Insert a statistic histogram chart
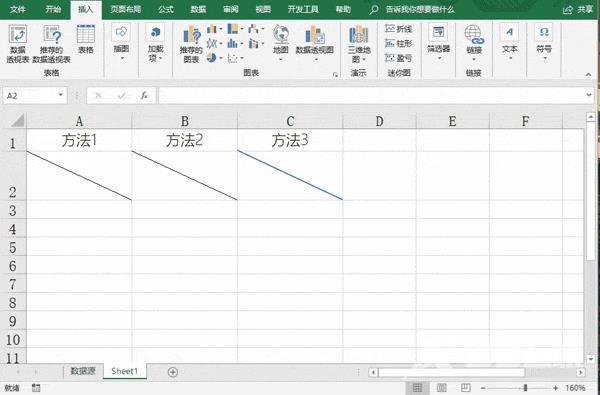The width and height of the screenshot is (600, 395). (235, 44)
